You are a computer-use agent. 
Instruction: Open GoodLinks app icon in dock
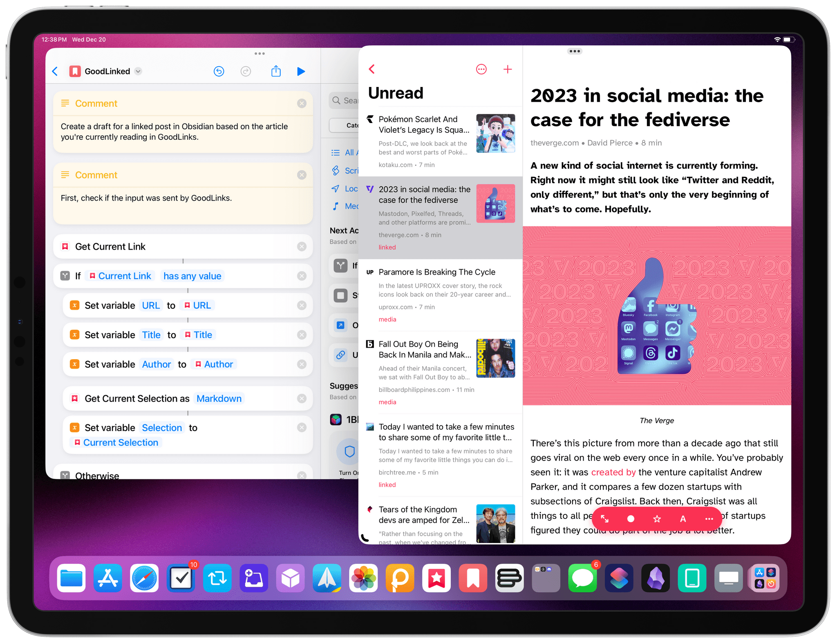click(436, 578)
